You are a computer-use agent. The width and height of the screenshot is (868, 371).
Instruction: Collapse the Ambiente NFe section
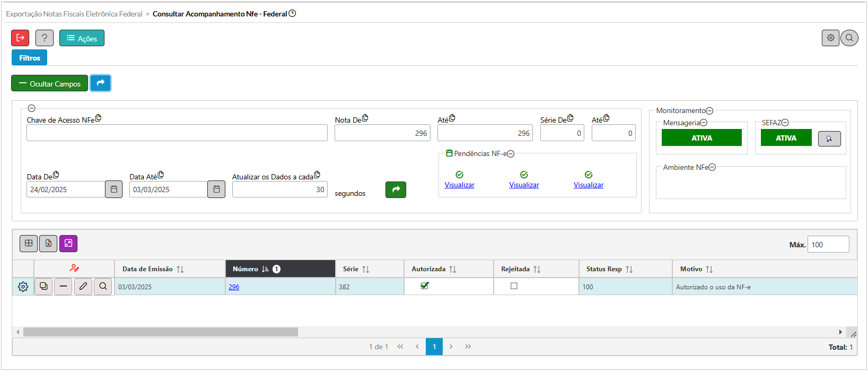click(712, 167)
